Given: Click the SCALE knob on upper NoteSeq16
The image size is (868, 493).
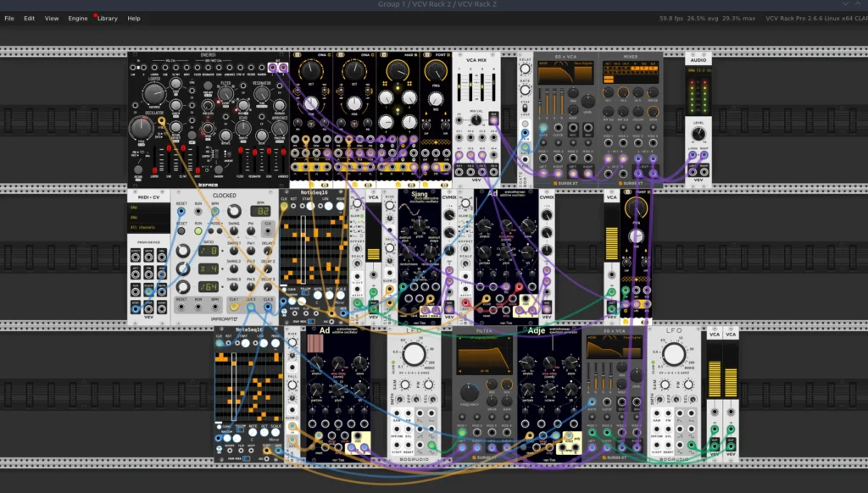Looking at the screenshot, I should click(x=341, y=296).
